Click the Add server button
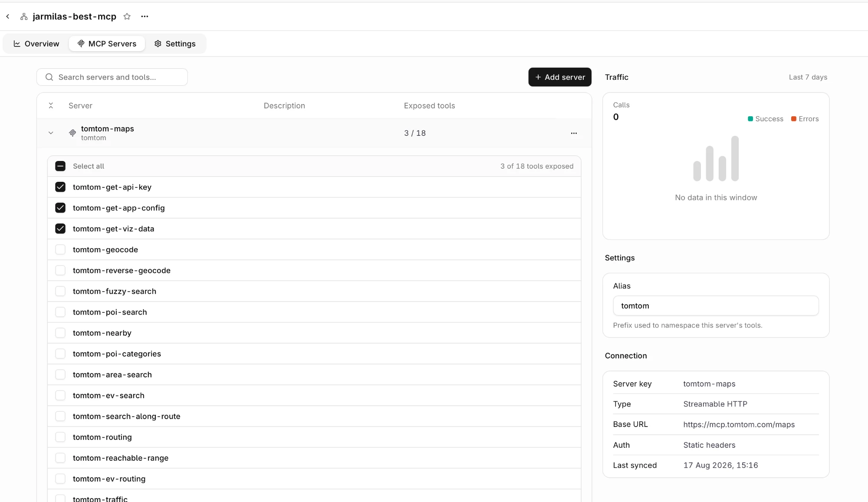 (x=560, y=77)
